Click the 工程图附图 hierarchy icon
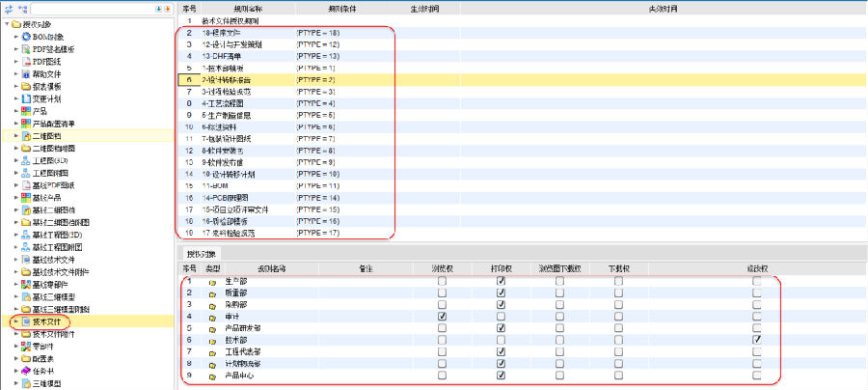The height and width of the screenshot is (390, 868). click(x=26, y=173)
